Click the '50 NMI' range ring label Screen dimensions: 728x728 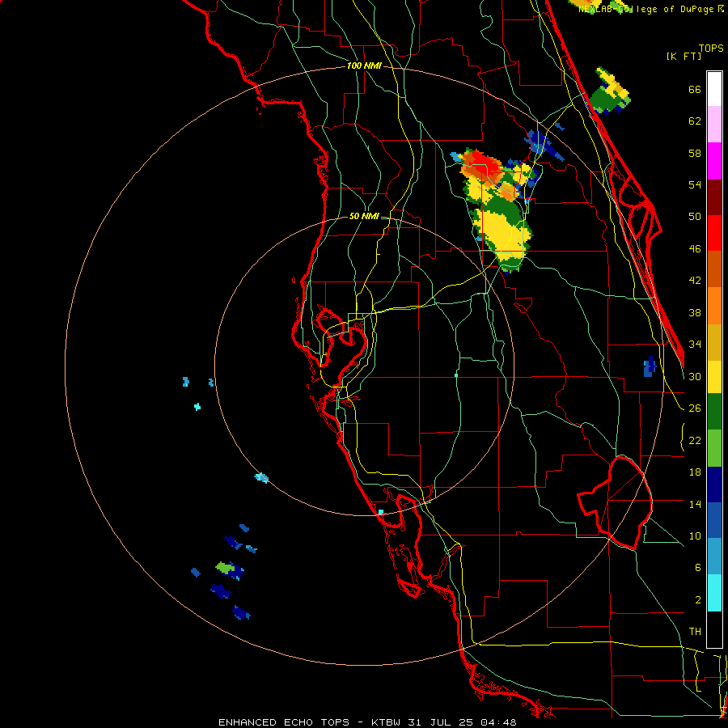363,216
